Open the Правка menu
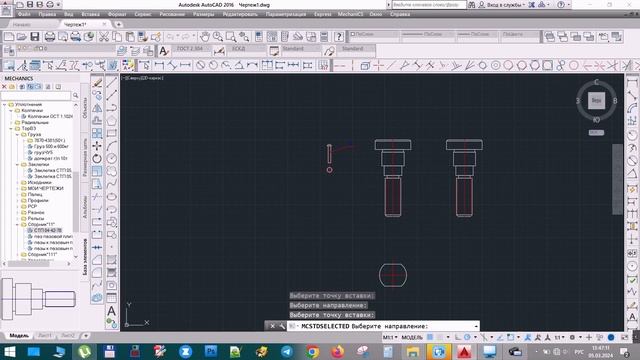This screenshot has height=360, width=640. tap(47, 14)
